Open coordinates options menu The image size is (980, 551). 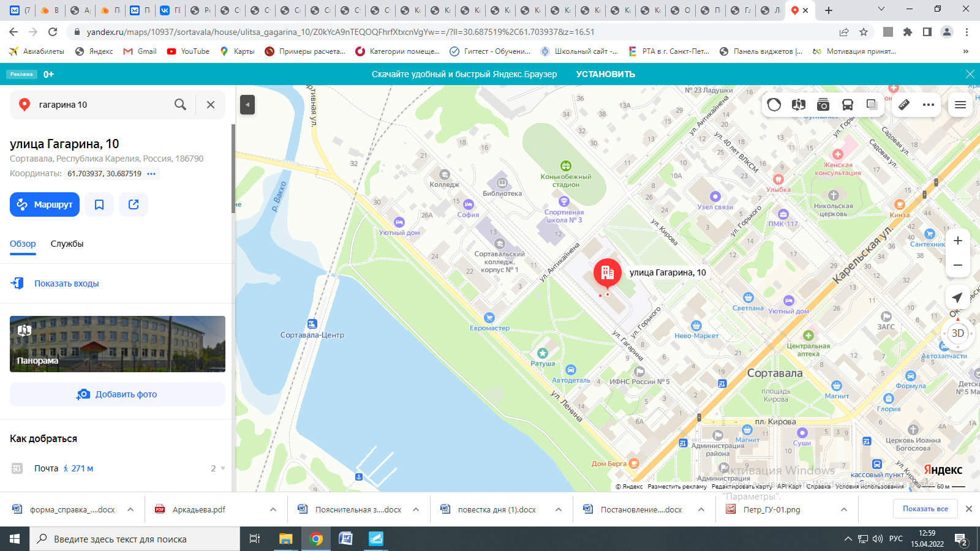(x=151, y=174)
